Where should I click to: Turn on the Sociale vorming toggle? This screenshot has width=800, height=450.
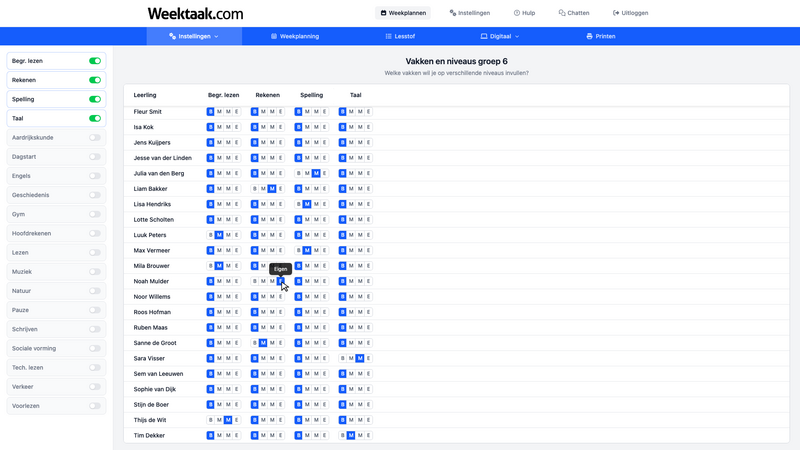click(95, 348)
